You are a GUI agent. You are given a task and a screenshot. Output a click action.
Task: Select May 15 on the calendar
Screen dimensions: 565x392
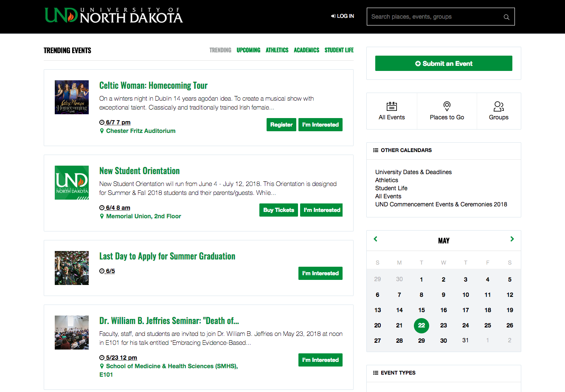click(422, 310)
